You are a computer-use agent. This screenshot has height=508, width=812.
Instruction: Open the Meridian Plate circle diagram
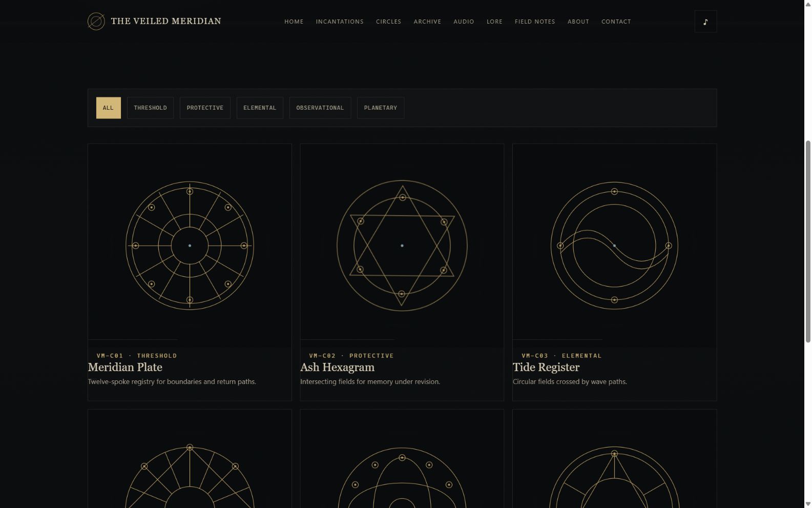click(x=190, y=246)
